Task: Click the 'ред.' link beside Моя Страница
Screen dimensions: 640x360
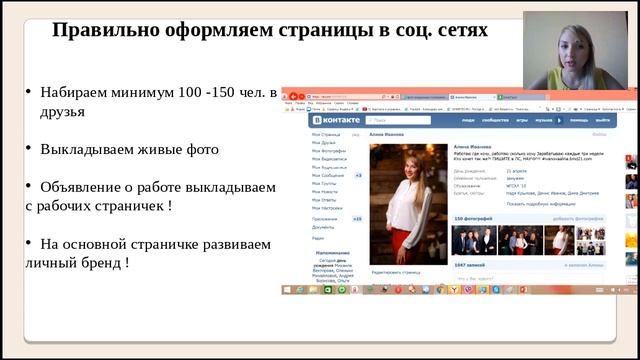Action: point(356,135)
